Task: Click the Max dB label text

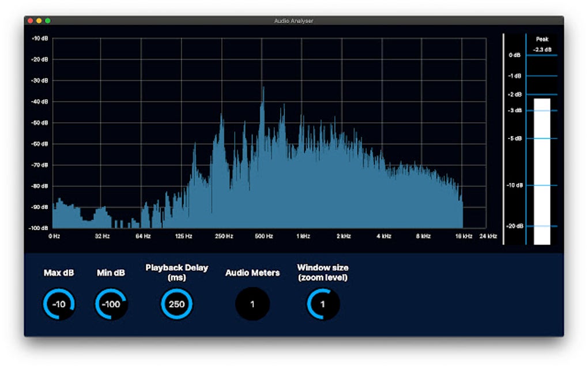Action: pos(58,272)
